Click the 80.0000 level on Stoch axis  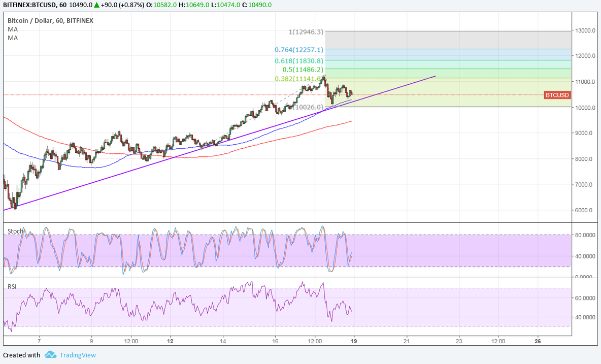click(584, 235)
